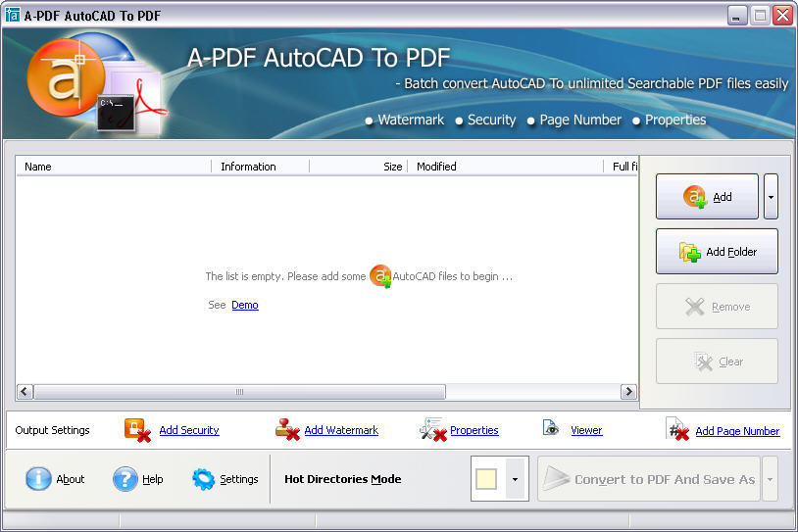Click the horizontal scrollbar thumb
The height and width of the screenshot is (532, 798).
tap(239, 392)
